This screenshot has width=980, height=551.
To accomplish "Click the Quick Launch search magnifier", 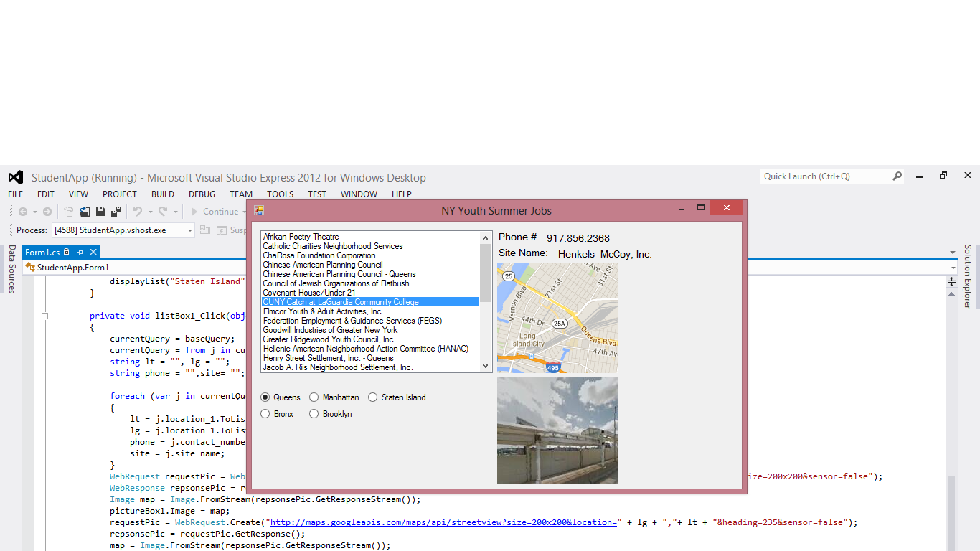I will (x=897, y=176).
